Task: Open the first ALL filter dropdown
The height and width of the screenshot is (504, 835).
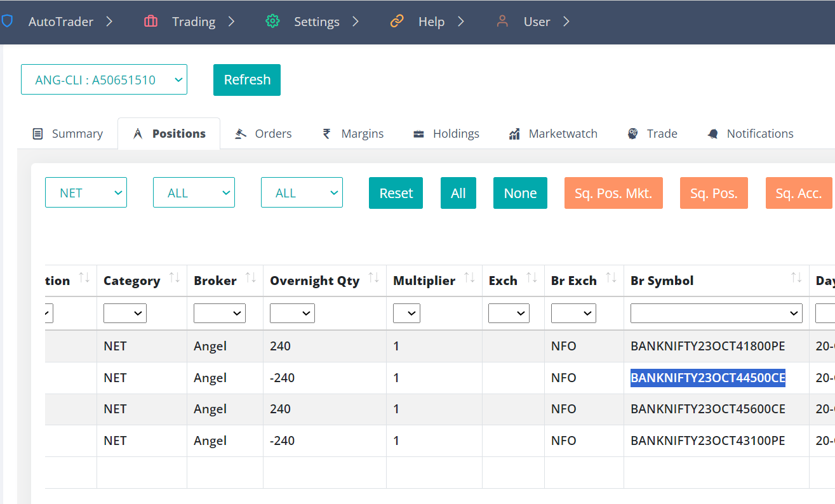Action: [x=194, y=192]
